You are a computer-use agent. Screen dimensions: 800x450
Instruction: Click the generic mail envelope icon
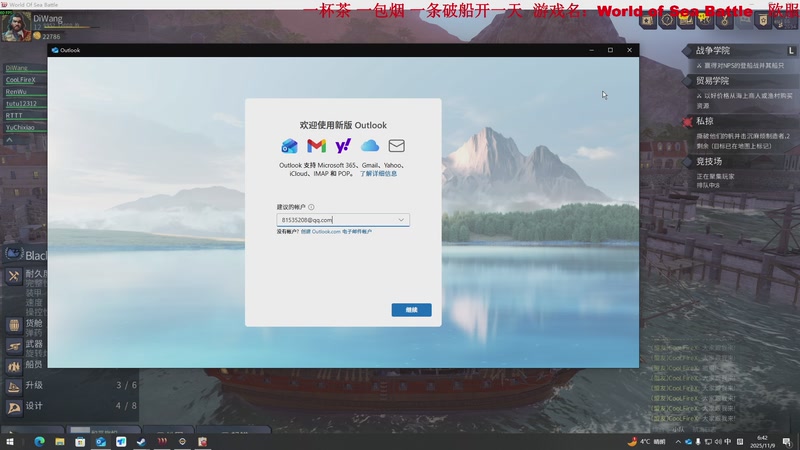pyautogui.click(x=396, y=146)
